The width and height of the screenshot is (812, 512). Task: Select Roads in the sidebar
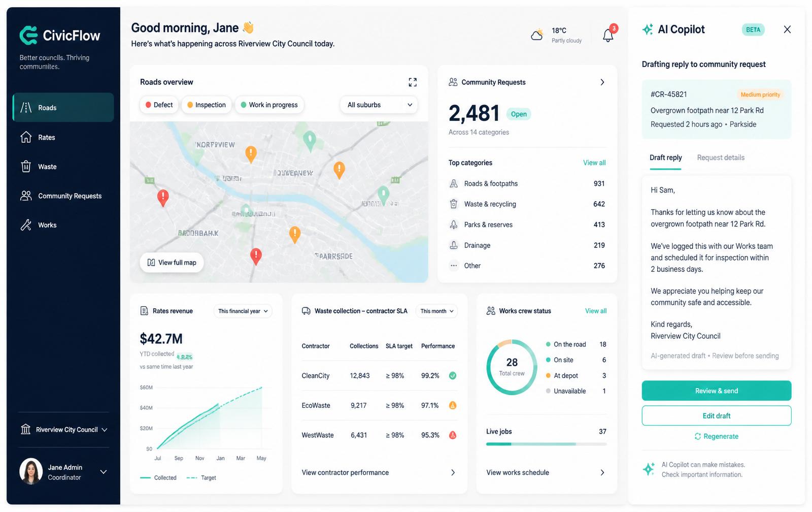click(63, 107)
